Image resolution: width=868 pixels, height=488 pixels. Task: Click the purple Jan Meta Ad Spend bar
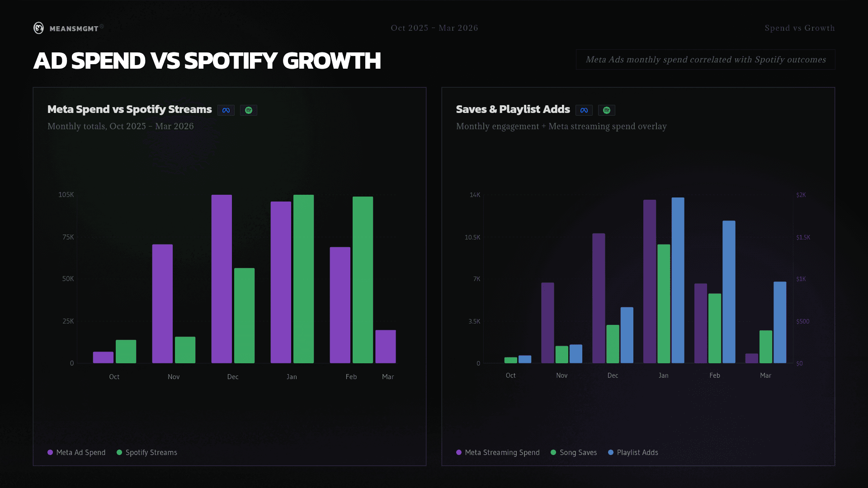pos(281,282)
